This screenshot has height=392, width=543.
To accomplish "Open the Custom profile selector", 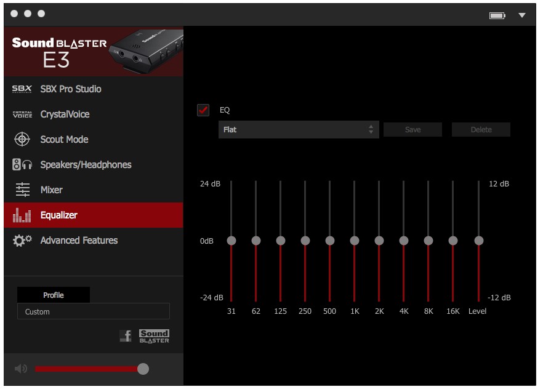I will coord(93,311).
